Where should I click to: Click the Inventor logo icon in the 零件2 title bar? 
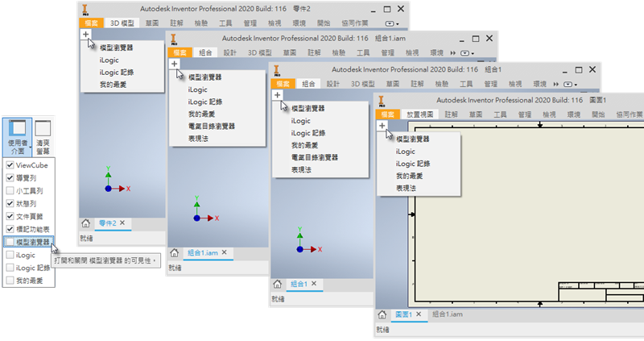[x=85, y=10]
